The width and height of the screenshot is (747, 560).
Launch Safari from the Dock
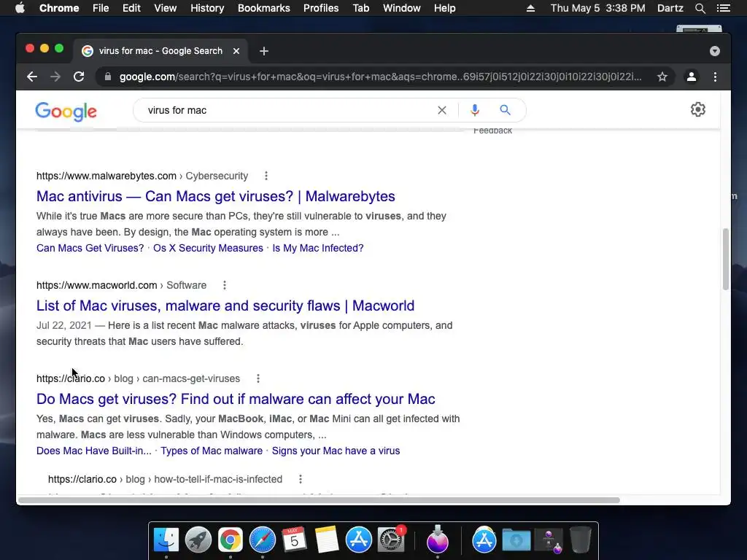click(263, 540)
